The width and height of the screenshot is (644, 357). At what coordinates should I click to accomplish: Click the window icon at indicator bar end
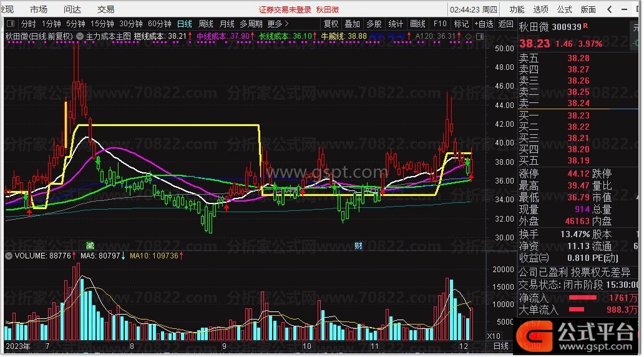(x=479, y=37)
